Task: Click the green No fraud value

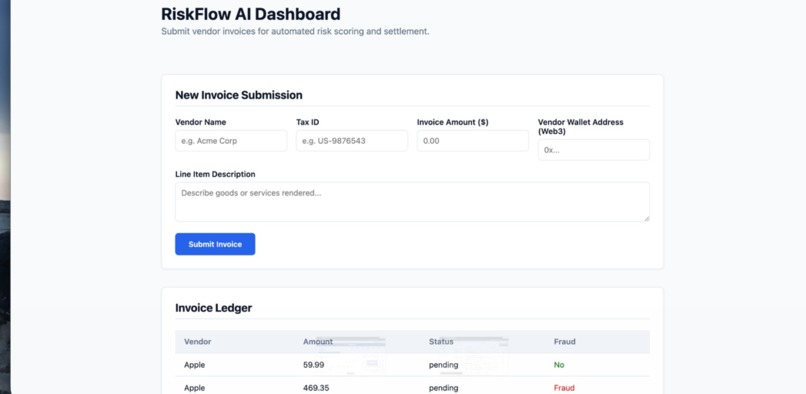Action: point(559,365)
